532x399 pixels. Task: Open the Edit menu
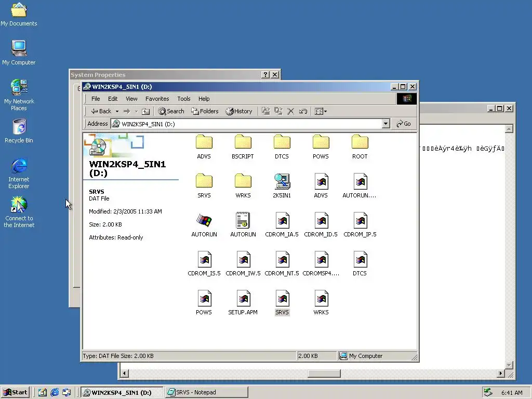[x=113, y=99]
